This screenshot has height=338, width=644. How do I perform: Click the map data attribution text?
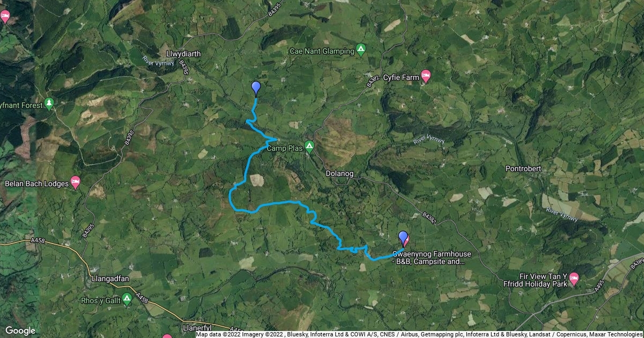pos(419,334)
